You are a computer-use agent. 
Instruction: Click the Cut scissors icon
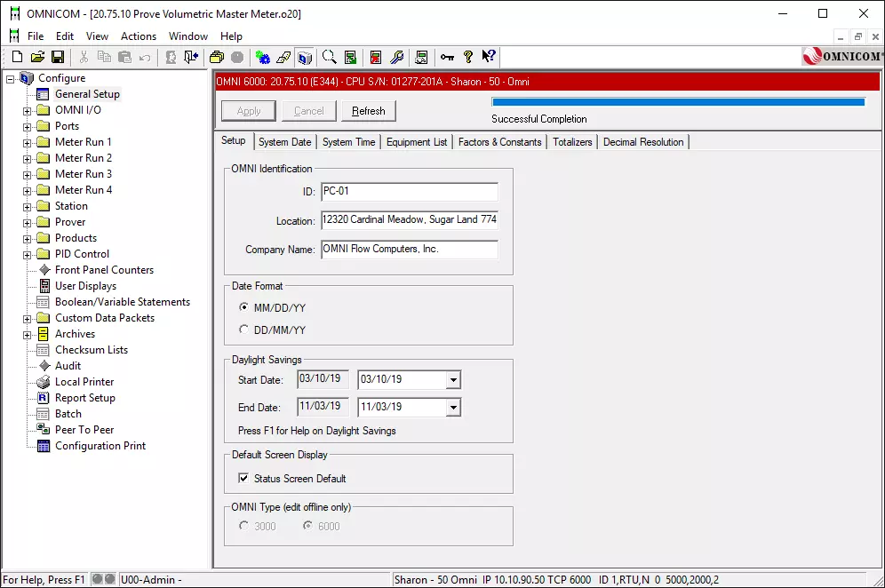84,57
